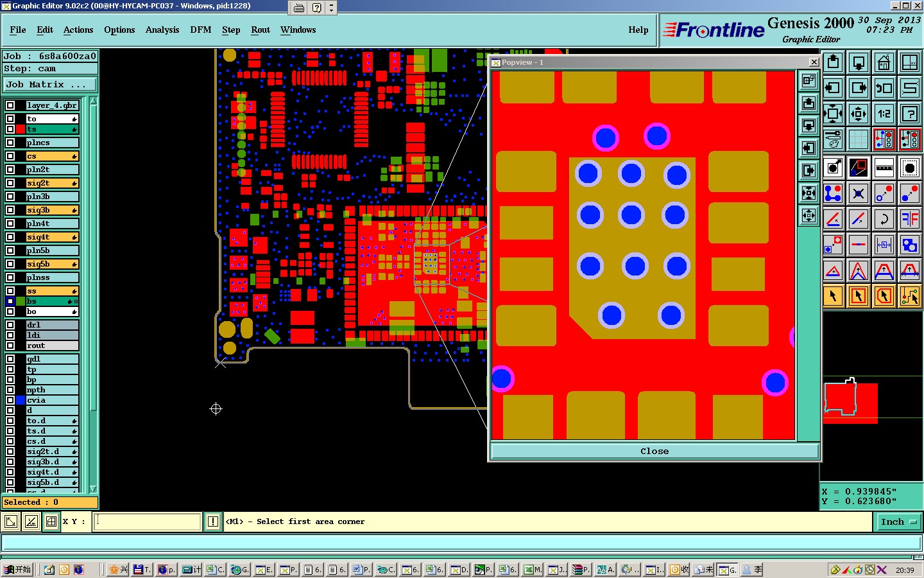Screen dimensions: 924x578
Task: Select the ruler measurement tool
Action: pyautogui.click(x=884, y=168)
